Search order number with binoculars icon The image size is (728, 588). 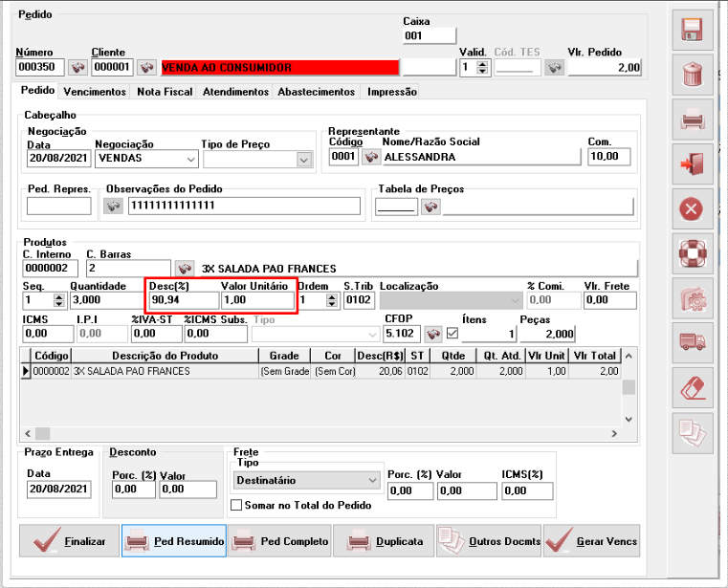tap(77, 67)
